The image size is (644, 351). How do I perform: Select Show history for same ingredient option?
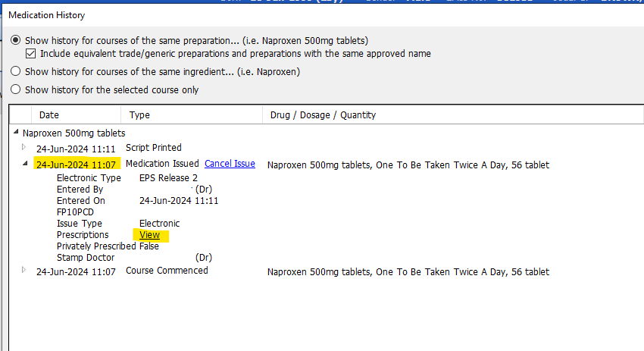click(x=16, y=72)
